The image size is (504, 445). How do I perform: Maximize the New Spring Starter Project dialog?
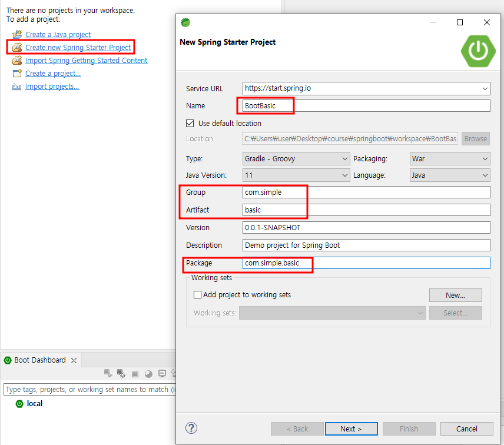pyautogui.click(x=460, y=22)
